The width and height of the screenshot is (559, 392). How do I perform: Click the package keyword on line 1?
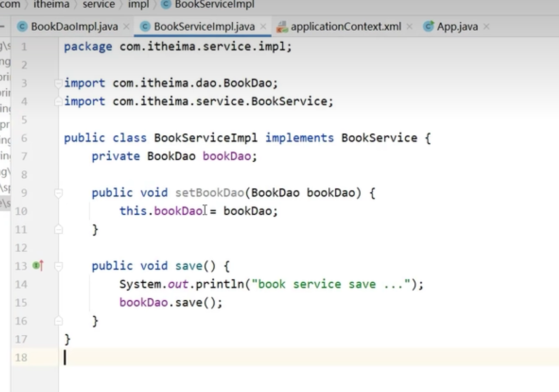point(87,47)
